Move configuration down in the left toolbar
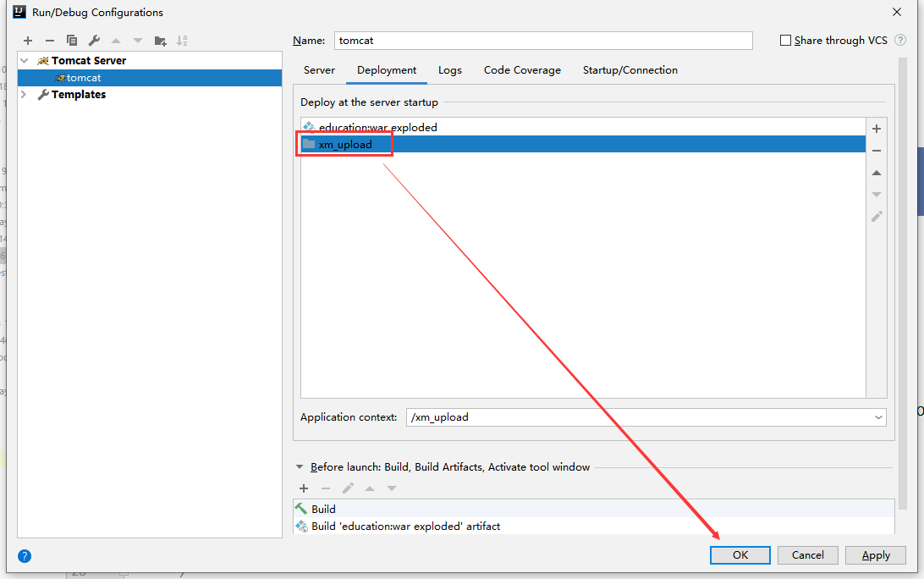The image size is (924, 579). [x=138, y=41]
